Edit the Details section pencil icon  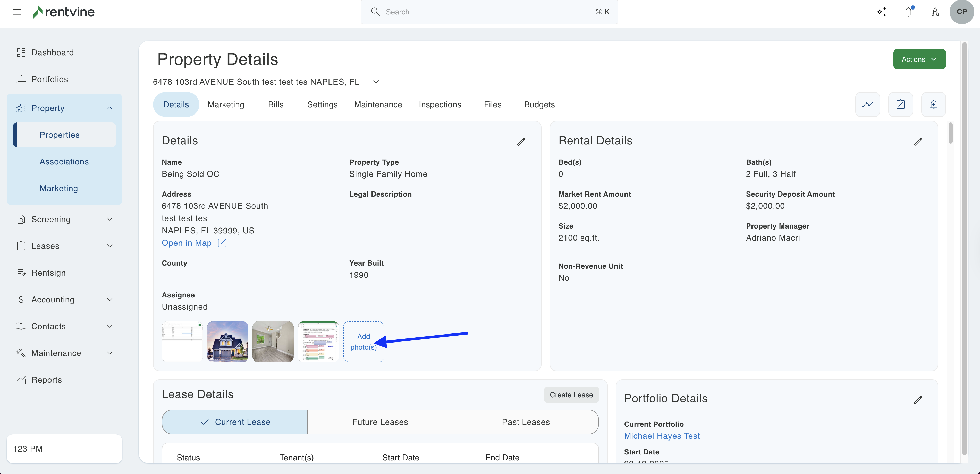coord(520,142)
